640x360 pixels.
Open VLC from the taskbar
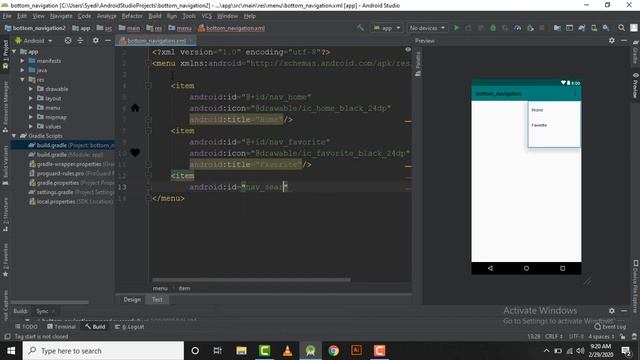[x=287, y=351]
